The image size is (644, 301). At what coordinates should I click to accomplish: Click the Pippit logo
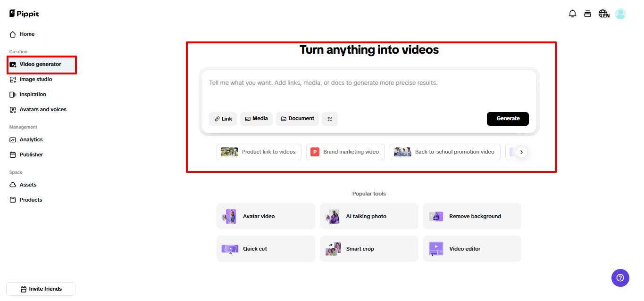[24, 13]
